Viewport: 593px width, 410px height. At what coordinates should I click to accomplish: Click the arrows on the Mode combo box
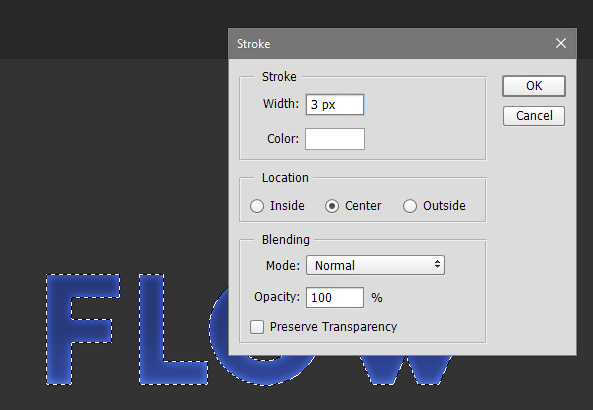click(x=437, y=264)
